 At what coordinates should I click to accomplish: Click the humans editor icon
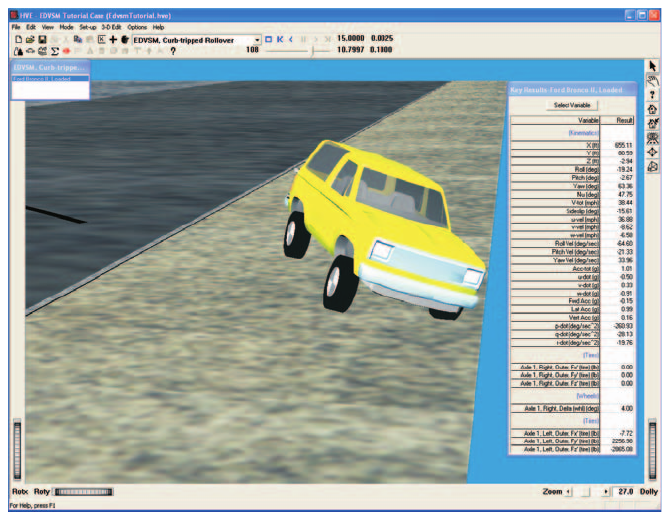(18, 51)
